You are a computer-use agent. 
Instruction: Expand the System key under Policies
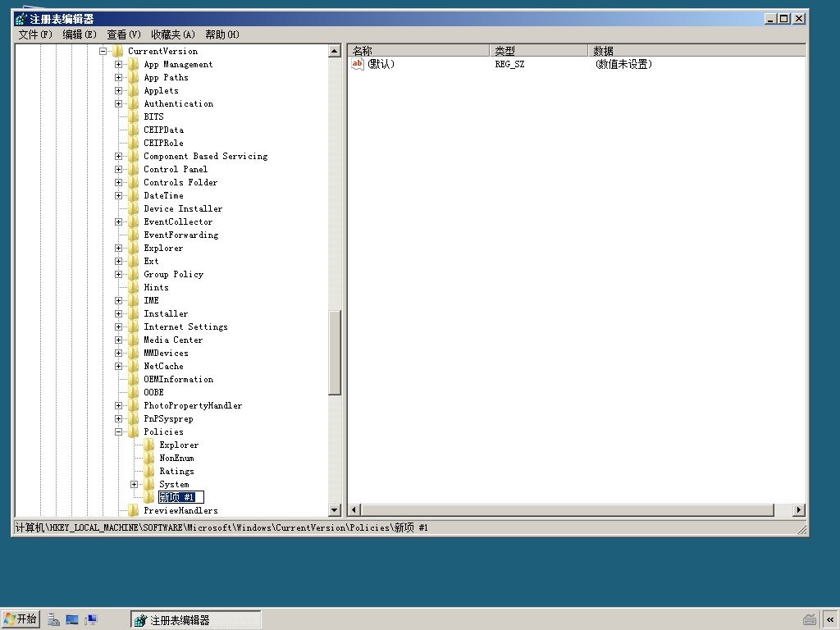(x=134, y=484)
